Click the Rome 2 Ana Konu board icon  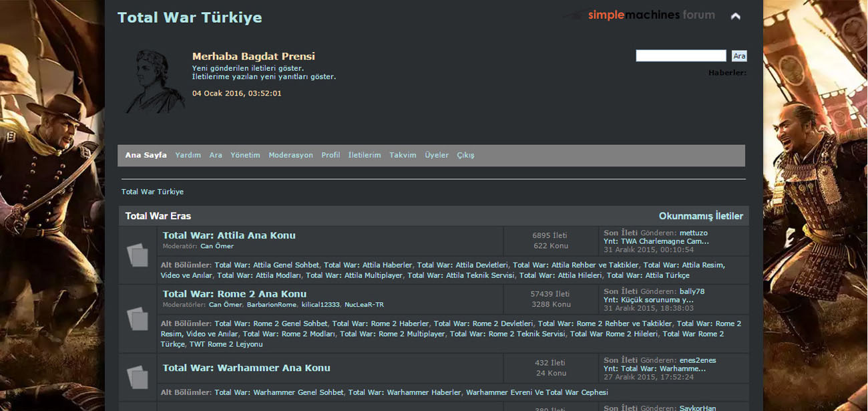[138, 318]
